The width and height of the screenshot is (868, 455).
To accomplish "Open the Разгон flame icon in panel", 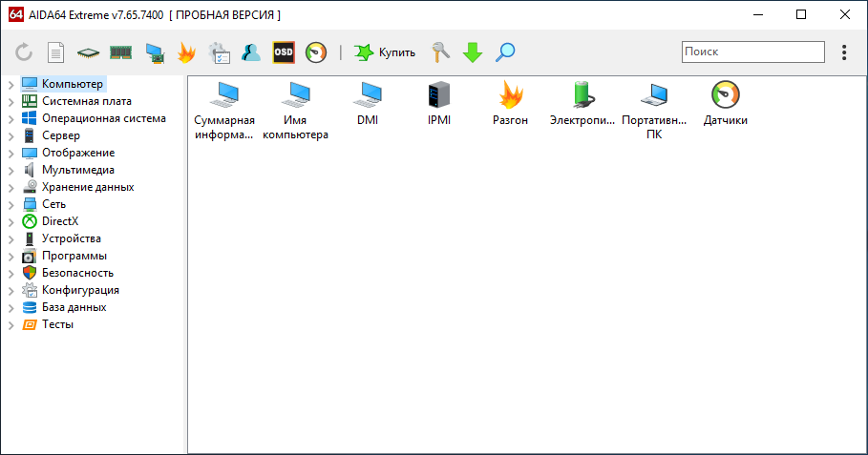I will point(511,104).
